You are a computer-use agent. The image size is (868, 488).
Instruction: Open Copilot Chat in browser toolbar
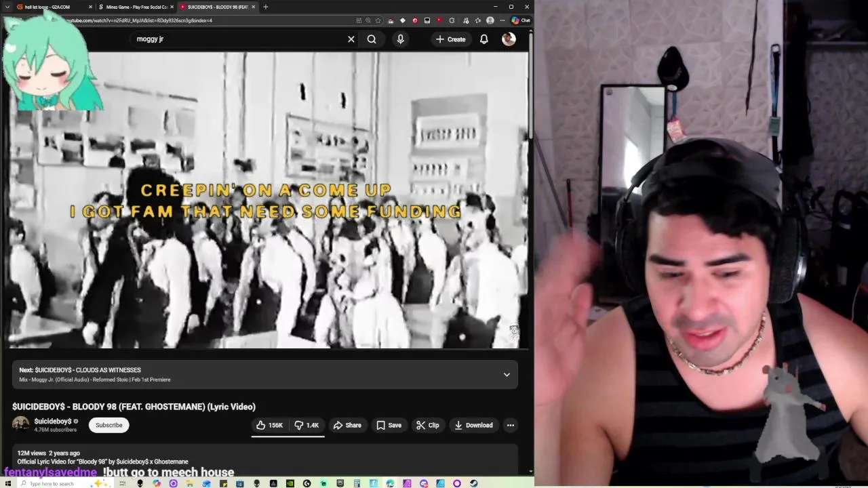pyautogui.click(x=521, y=20)
